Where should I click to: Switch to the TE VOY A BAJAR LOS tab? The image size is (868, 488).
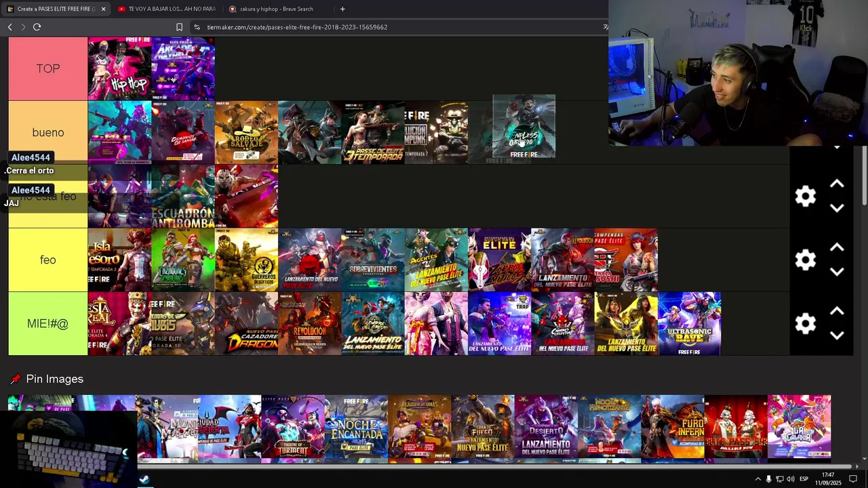(167, 9)
